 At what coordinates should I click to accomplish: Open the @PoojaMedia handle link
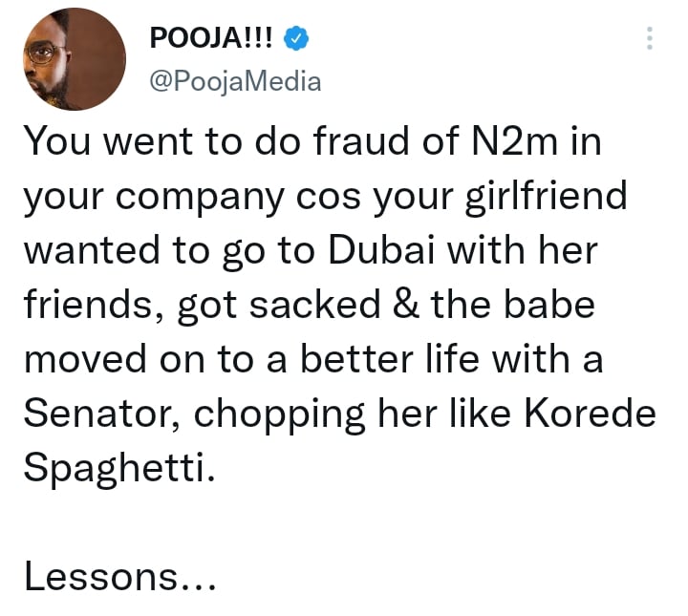(x=236, y=82)
